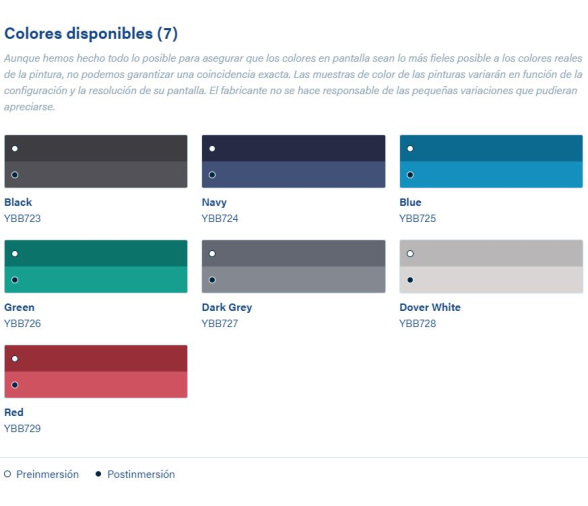Click the Dark Grey pre-immersion dot
The image size is (588, 506).
(212, 254)
